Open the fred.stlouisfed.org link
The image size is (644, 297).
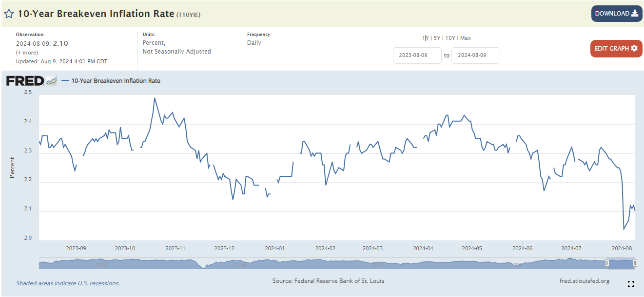click(585, 281)
